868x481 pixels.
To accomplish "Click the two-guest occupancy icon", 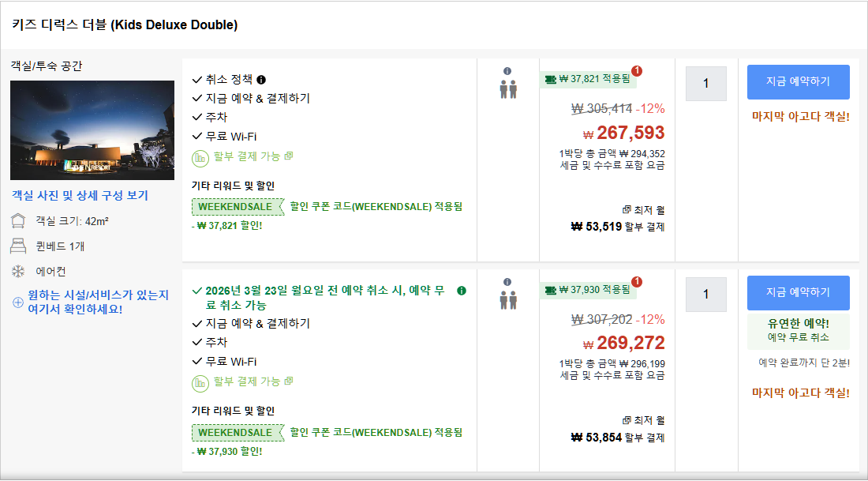I will (507, 88).
